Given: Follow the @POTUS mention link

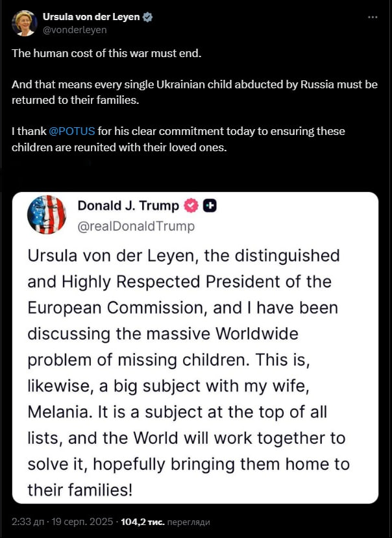Looking at the screenshot, I should click(x=72, y=131).
